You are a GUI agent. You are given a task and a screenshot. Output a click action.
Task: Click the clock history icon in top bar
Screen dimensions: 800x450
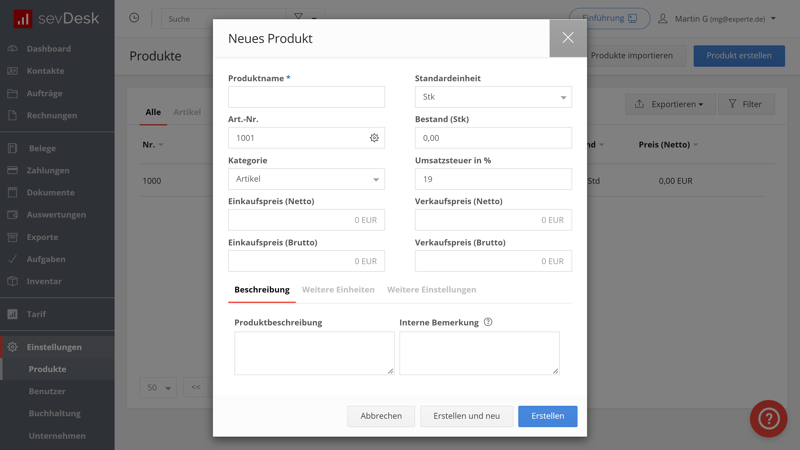(134, 18)
